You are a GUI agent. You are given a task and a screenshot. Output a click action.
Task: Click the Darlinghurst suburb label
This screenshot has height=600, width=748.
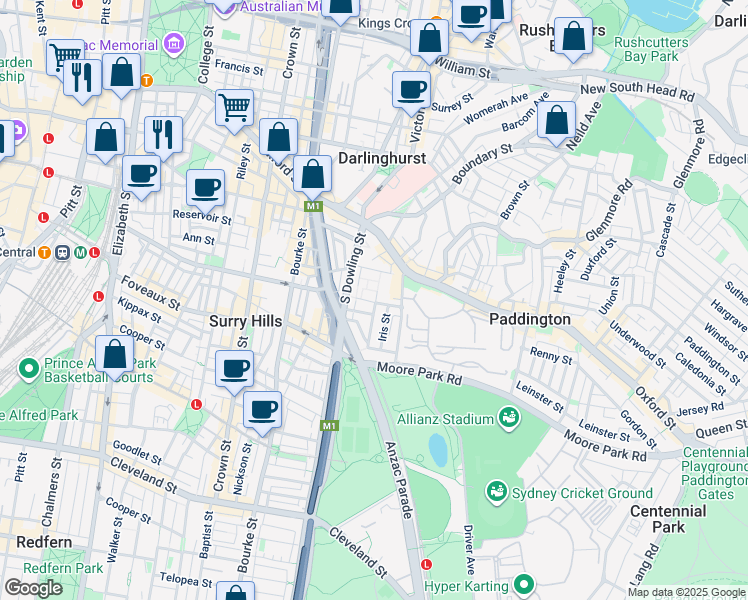381,158
